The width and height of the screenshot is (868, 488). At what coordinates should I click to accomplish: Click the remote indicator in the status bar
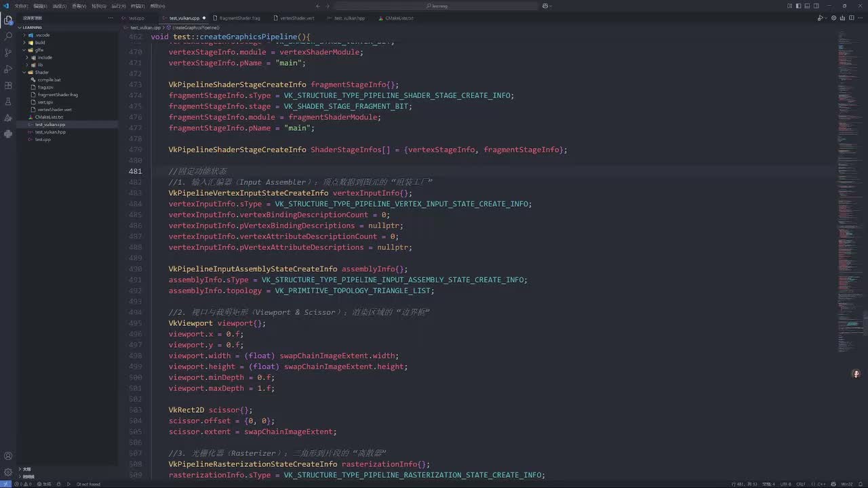click(5, 484)
